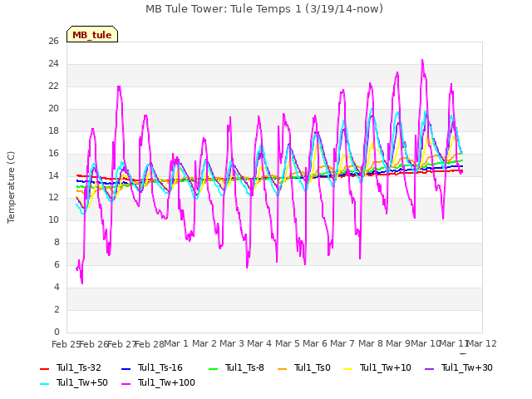The height and width of the screenshot is (399, 532).
Task: Click the red Tul1_Ts-32 legend swatch
Action: 44,369
